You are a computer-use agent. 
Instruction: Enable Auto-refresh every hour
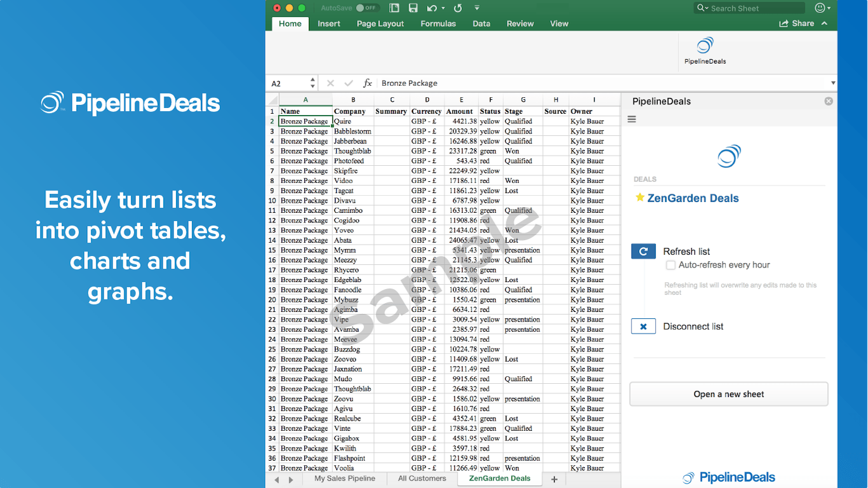click(671, 265)
